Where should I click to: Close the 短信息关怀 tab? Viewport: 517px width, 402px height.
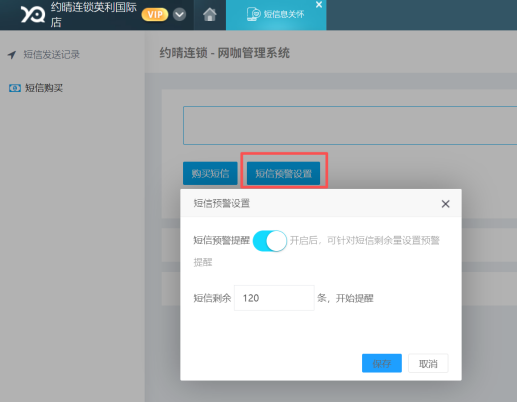[x=319, y=5]
